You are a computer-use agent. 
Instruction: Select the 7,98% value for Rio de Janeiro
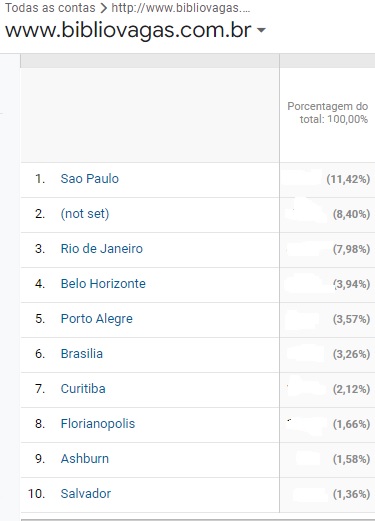[351, 249]
